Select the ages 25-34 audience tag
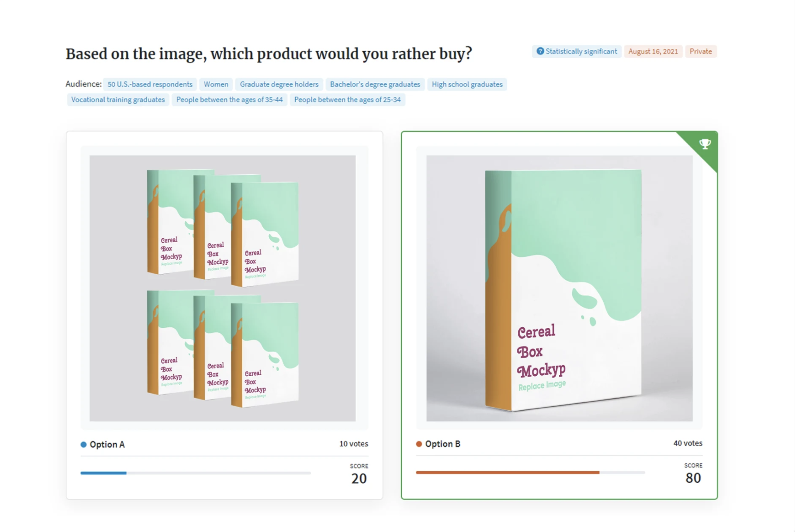This screenshot has height=532, width=795. tap(347, 100)
